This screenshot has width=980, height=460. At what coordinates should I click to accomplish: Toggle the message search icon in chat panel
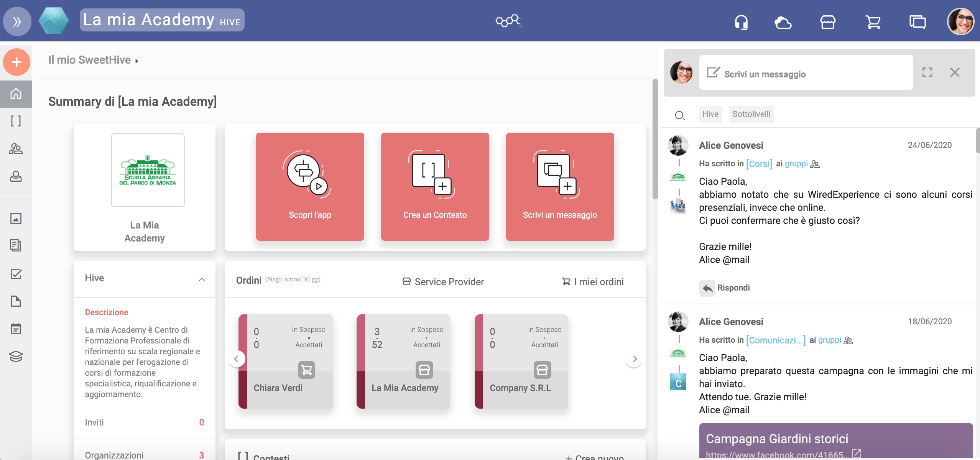coord(680,114)
